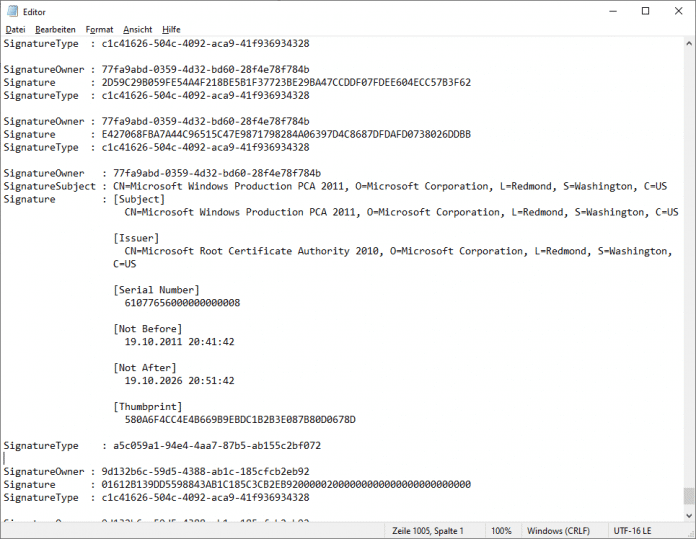Image resolution: width=696 pixels, height=539 pixels.
Task: Click the [Thumbprint] heading text
Action: [147, 407]
